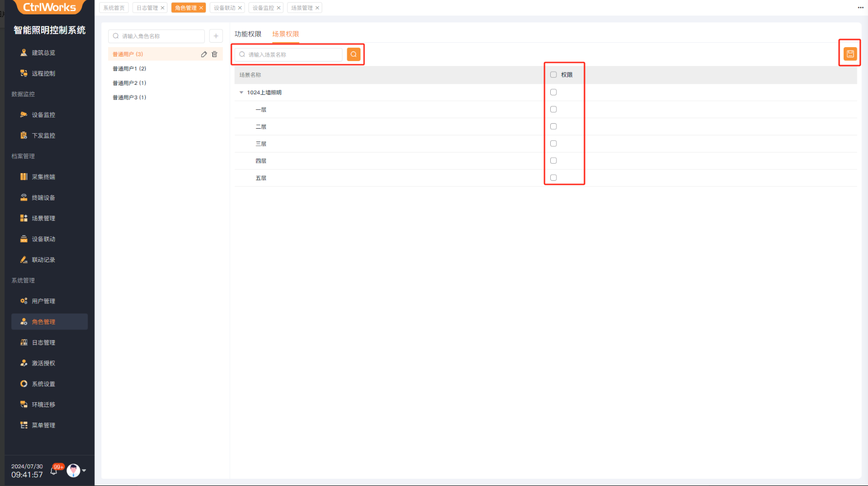Click the edit pencil icon for 普通用户

tap(204, 54)
